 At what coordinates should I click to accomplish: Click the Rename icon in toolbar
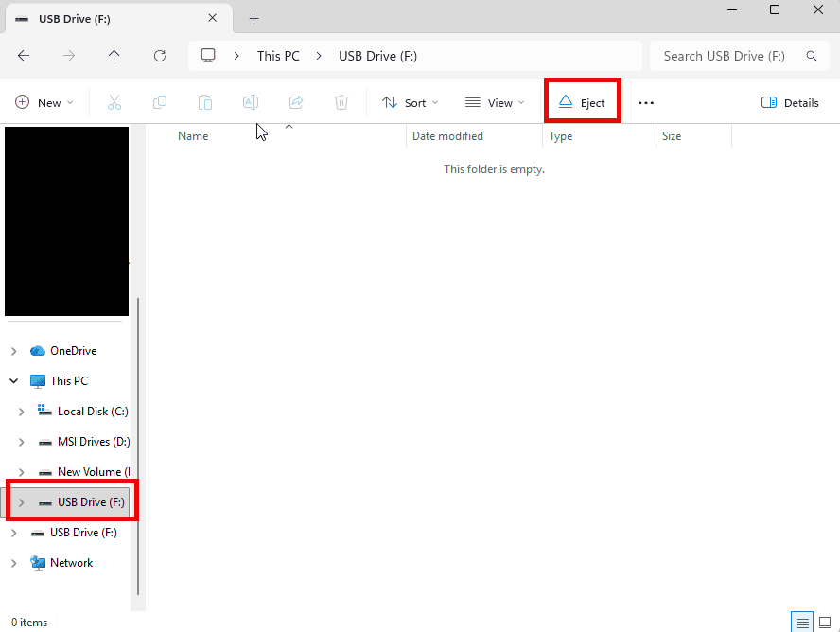click(251, 103)
